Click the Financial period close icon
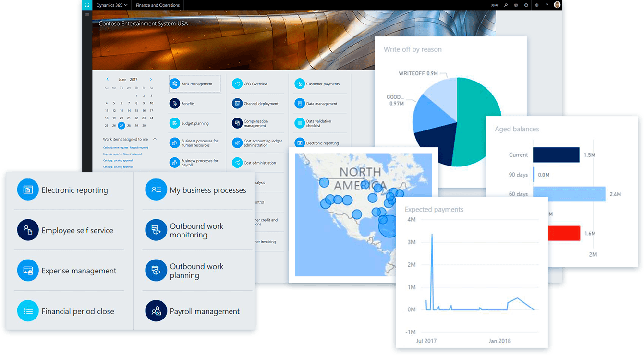The width and height of the screenshot is (644, 355). pos(28,311)
